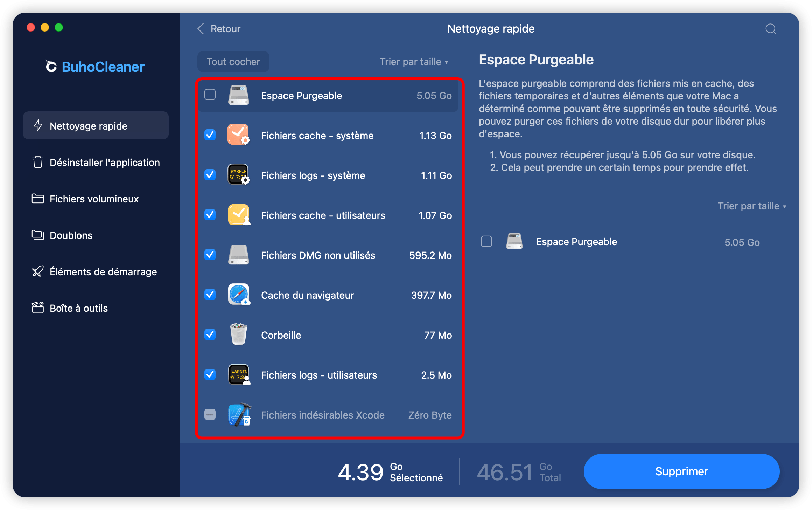Click the BuhoCleaner owl logo

(x=51, y=67)
